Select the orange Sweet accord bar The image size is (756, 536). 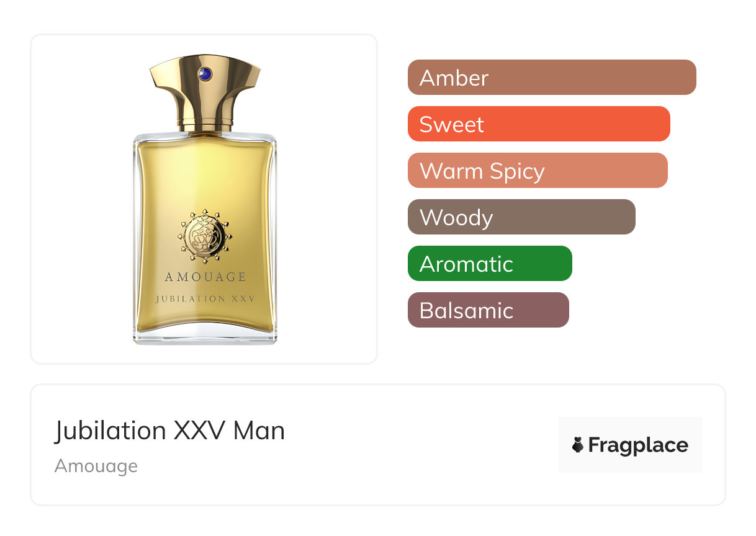539,124
